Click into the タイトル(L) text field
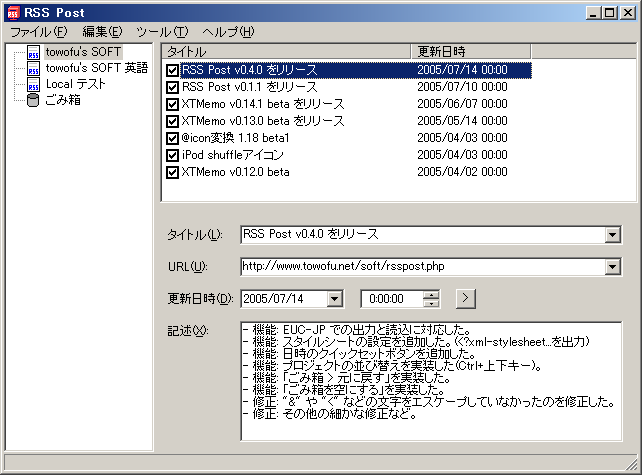 click(423, 235)
